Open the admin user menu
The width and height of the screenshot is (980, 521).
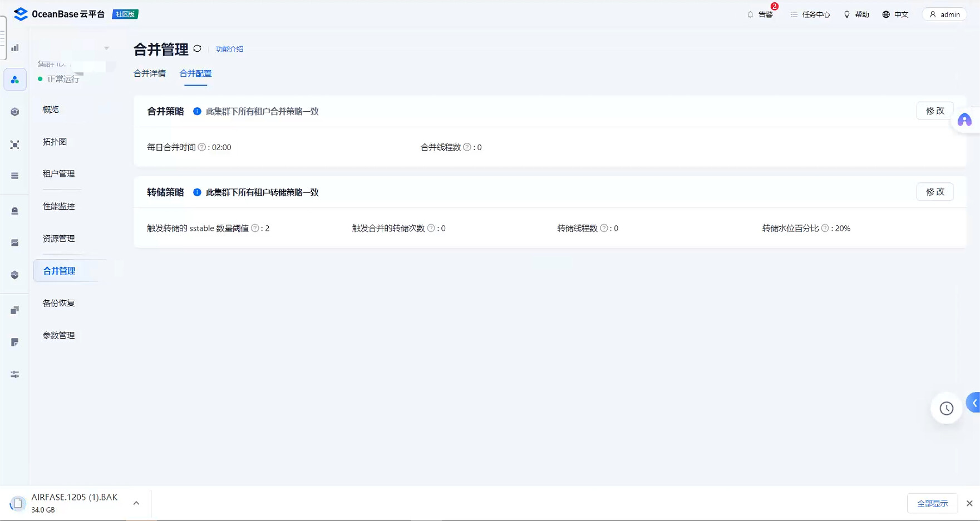(944, 14)
